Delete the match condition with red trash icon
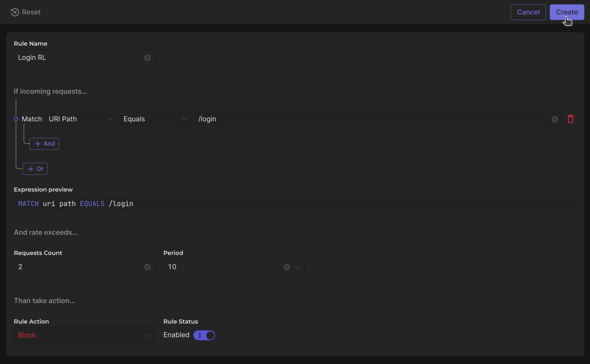Image resolution: width=590 pixels, height=364 pixels. click(570, 119)
